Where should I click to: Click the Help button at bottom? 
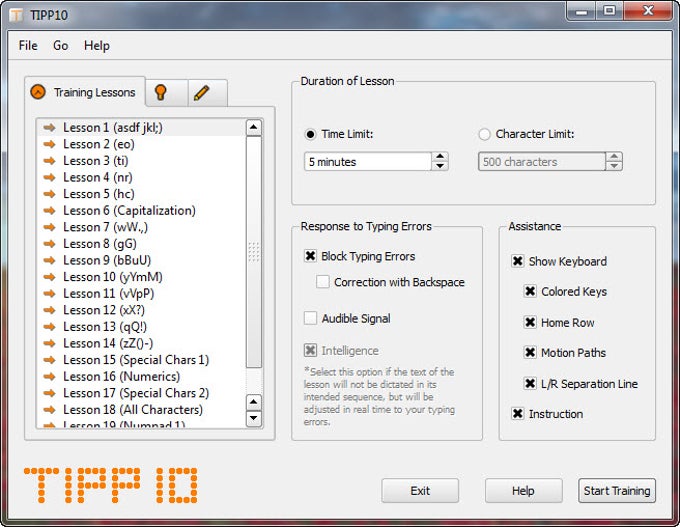coord(523,491)
